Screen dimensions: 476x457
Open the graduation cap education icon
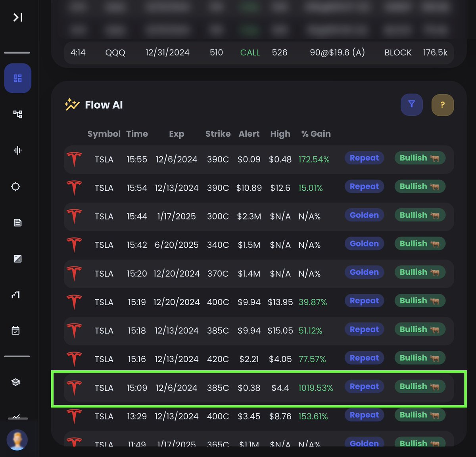tap(16, 382)
